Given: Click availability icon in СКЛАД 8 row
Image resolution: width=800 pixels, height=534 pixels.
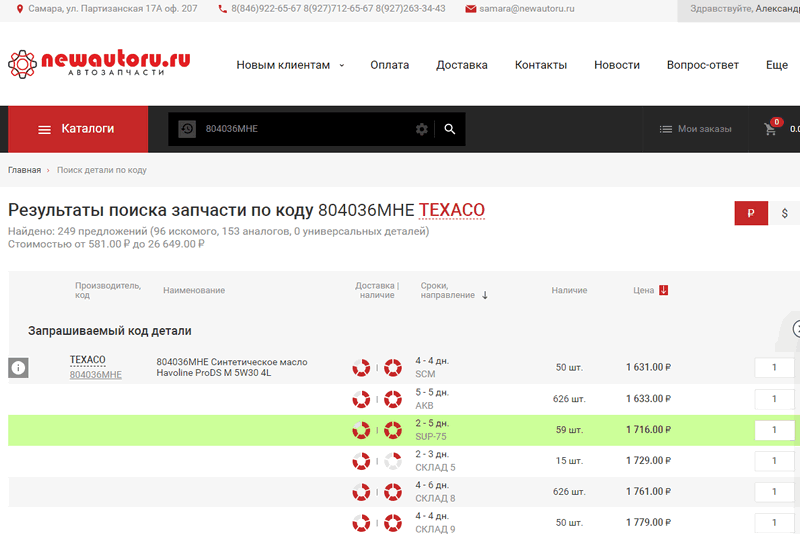Looking at the screenshot, I should coord(393,492).
